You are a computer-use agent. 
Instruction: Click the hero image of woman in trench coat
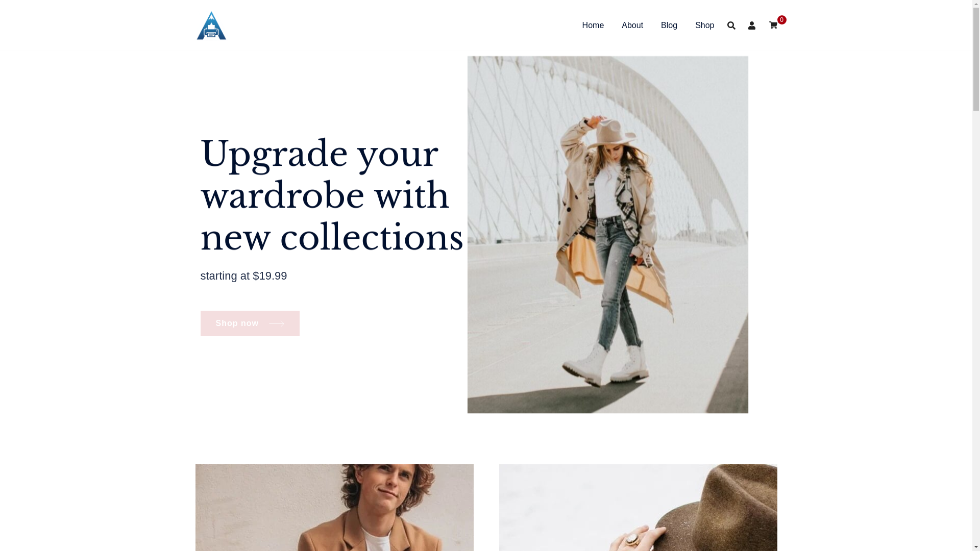point(607,235)
